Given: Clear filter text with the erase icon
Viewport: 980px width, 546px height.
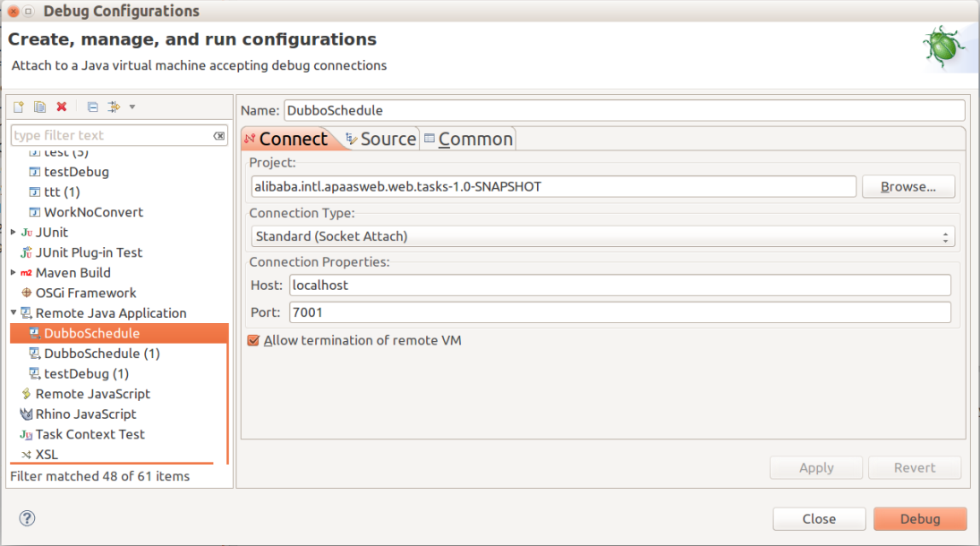Looking at the screenshot, I should pyautogui.click(x=219, y=136).
